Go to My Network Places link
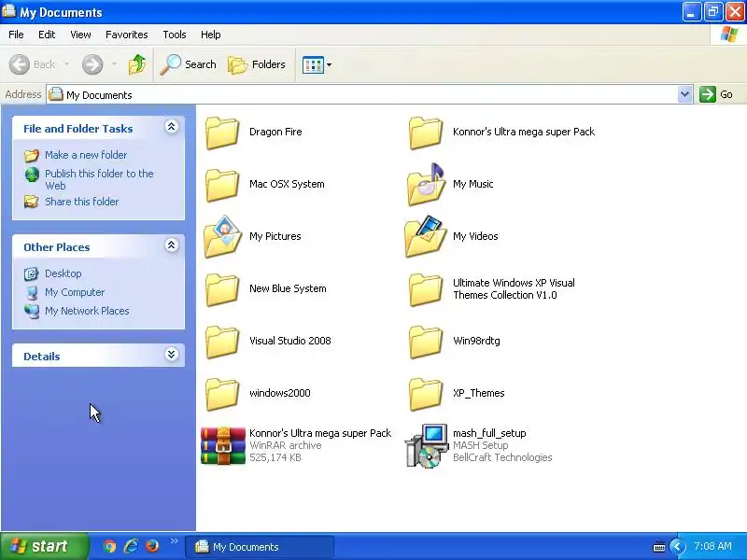The height and width of the screenshot is (560, 747). (x=87, y=311)
